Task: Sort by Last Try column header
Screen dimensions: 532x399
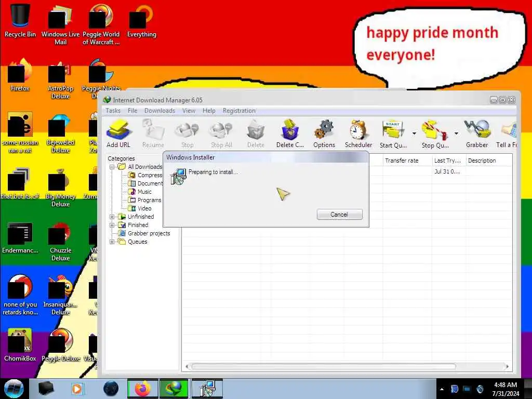Action: pyautogui.click(x=449, y=161)
